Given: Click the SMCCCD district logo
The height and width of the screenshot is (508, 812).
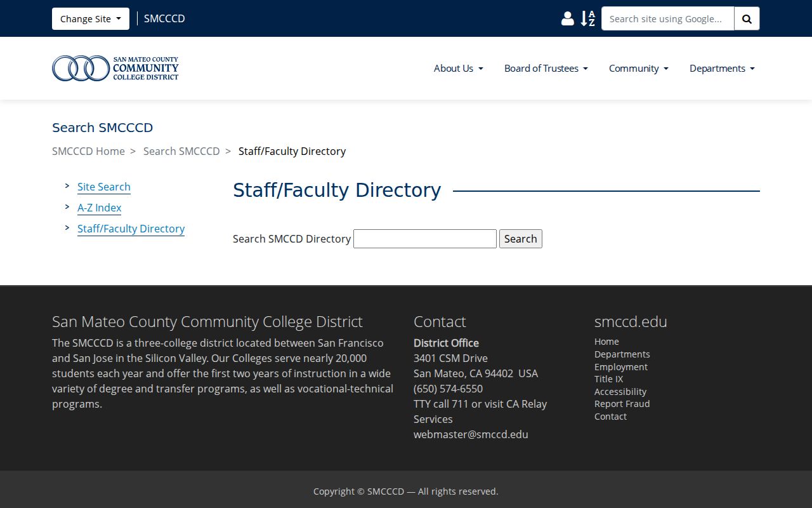Looking at the screenshot, I should (x=115, y=68).
